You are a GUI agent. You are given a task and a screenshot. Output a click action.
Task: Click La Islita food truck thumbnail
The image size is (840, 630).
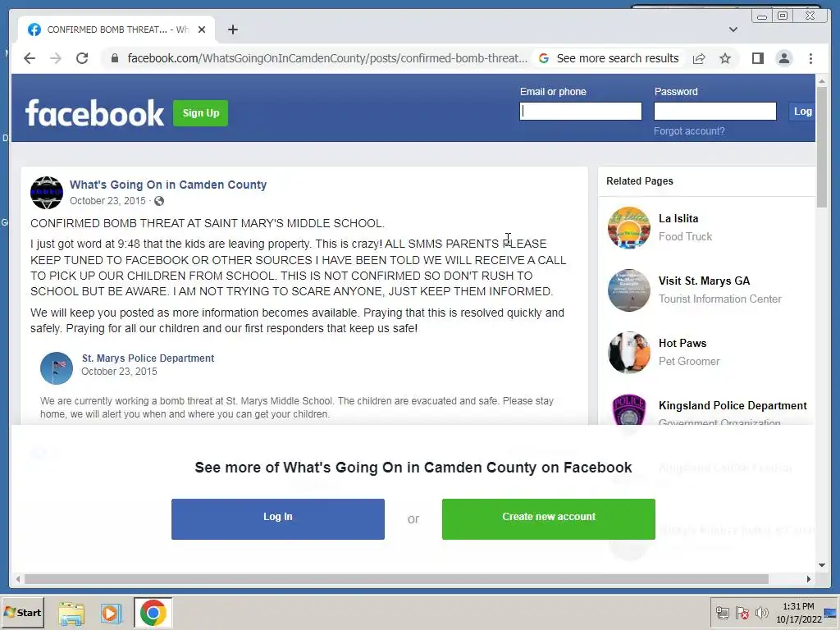coord(629,228)
